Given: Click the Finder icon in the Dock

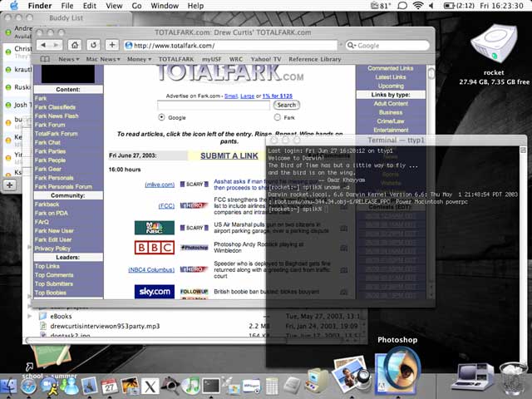Looking at the screenshot, I should (10, 386).
